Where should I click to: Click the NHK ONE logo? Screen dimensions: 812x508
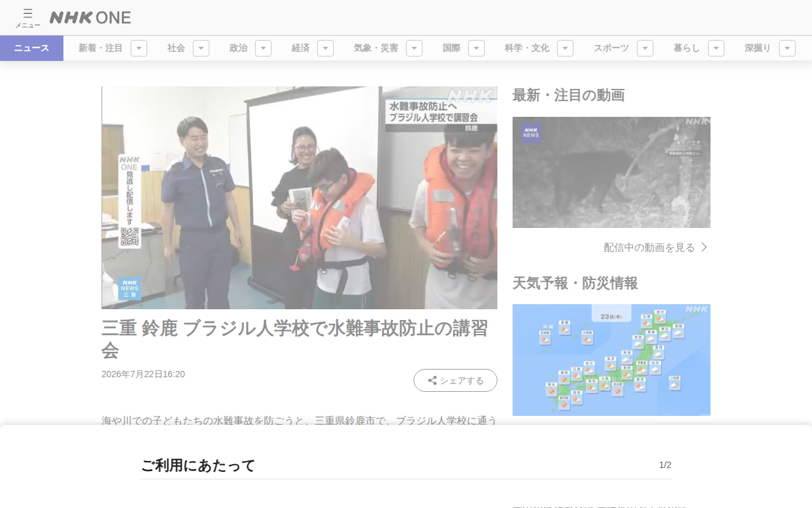pyautogui.click(x=90, y=18)
